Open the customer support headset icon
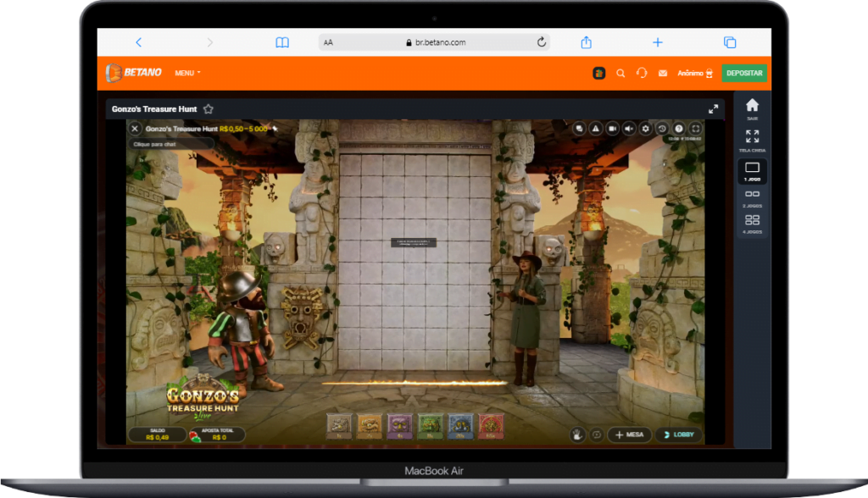 coord(642,73)
